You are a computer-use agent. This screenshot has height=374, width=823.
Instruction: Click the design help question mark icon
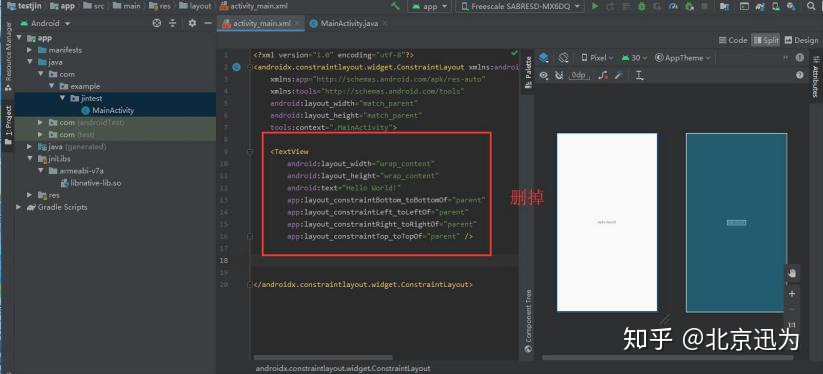pos(799,76)
